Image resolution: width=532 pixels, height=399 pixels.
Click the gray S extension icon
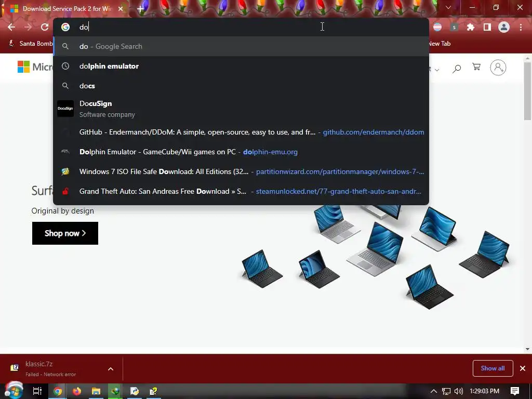click(x=454, y=27)
